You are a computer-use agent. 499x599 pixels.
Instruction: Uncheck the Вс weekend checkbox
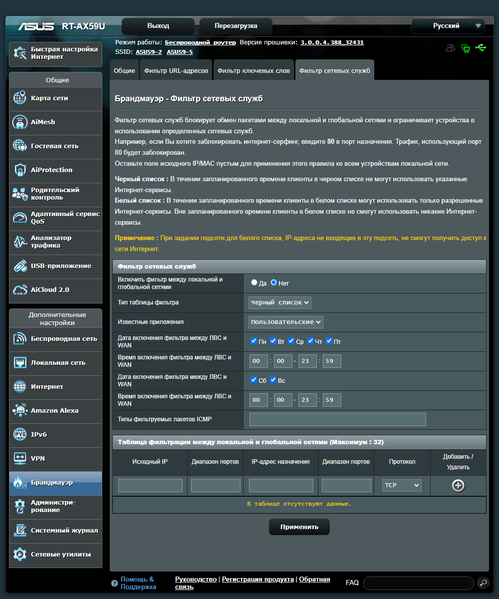(x=273, y=379)
